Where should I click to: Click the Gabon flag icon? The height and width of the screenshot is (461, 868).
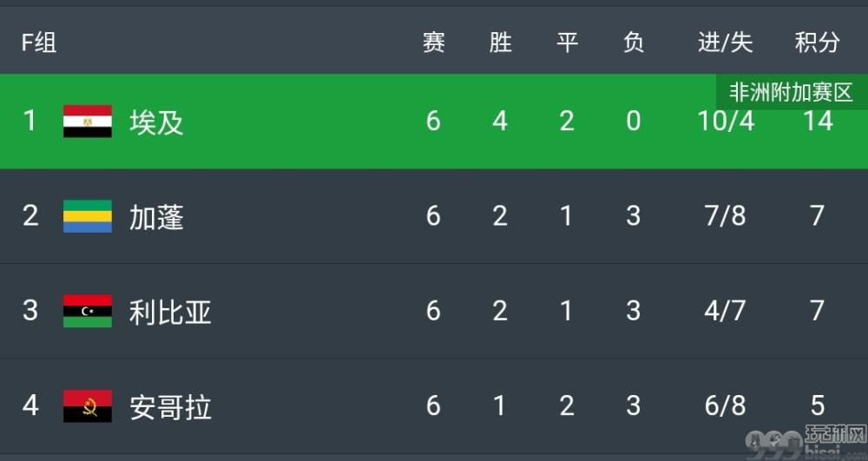click(88, 216)
